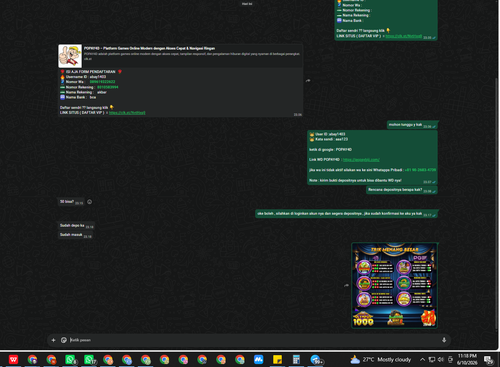Screen dimensions: 500x367
Task: Open the attach plus menu
Action: point(53,340)
